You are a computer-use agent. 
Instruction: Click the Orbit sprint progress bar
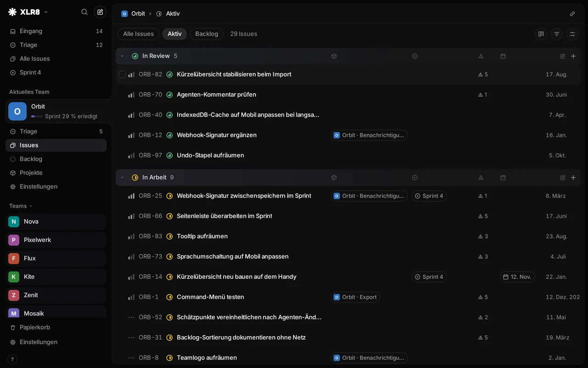pos(37,116)
